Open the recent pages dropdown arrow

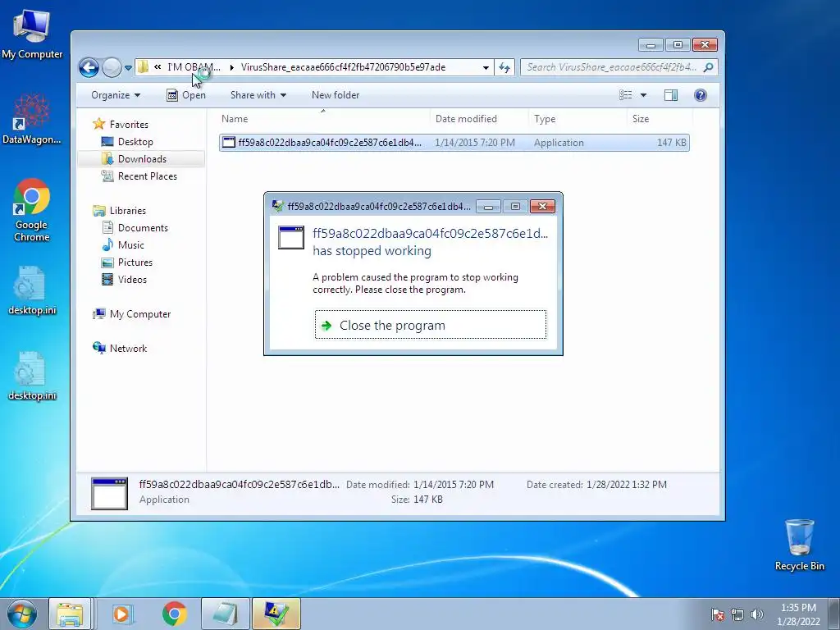coord(128,68)
